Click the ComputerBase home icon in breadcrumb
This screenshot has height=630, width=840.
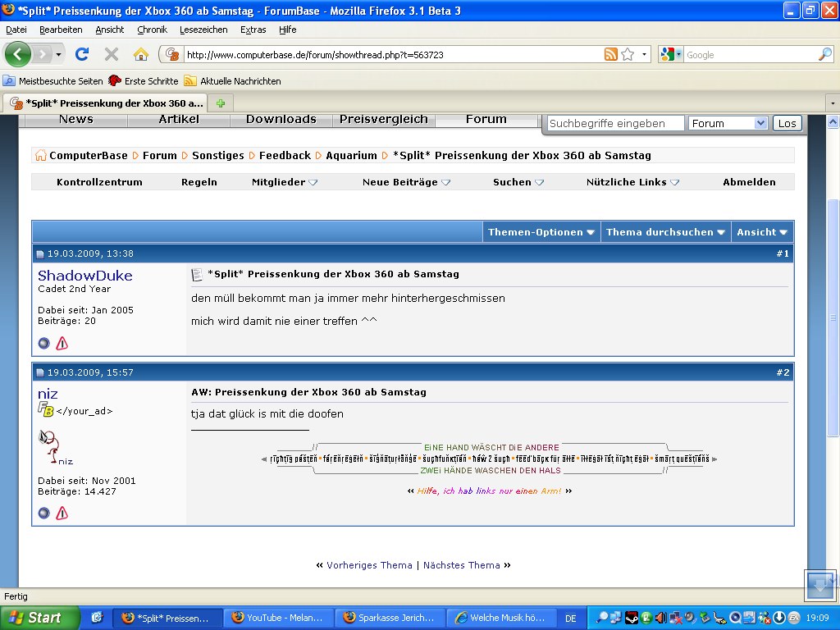[41, 155]
